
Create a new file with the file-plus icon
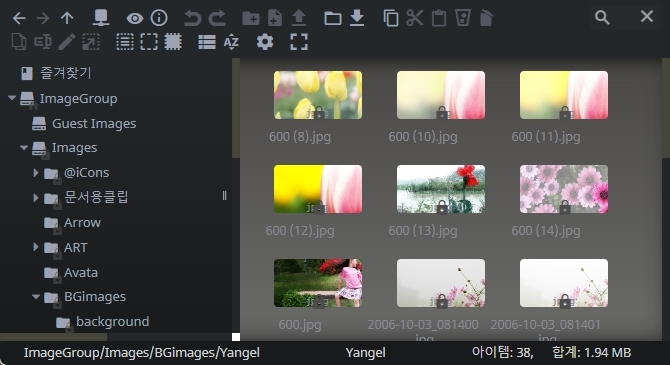tap(275, 18)
